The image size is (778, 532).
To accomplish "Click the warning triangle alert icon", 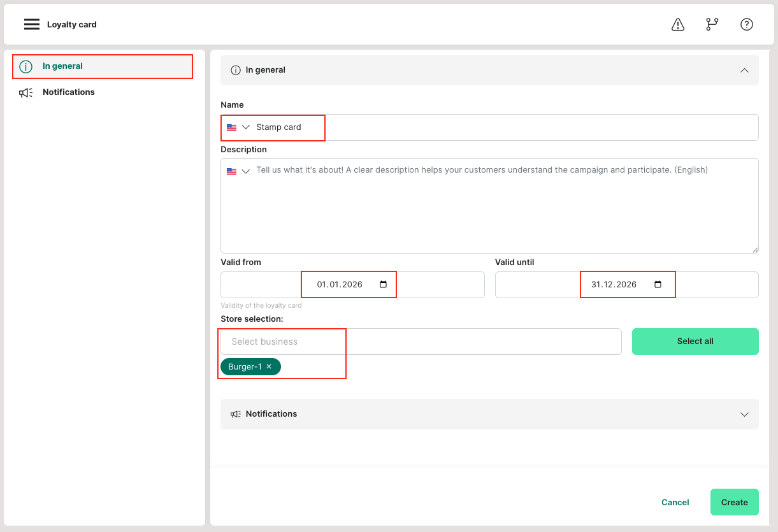I will (678, 24).
